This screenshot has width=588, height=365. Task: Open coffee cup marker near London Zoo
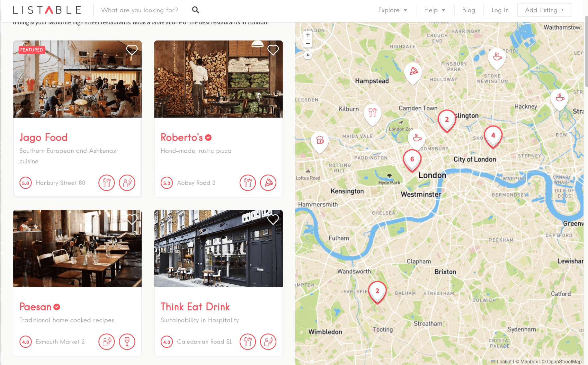tap(417, 139)
